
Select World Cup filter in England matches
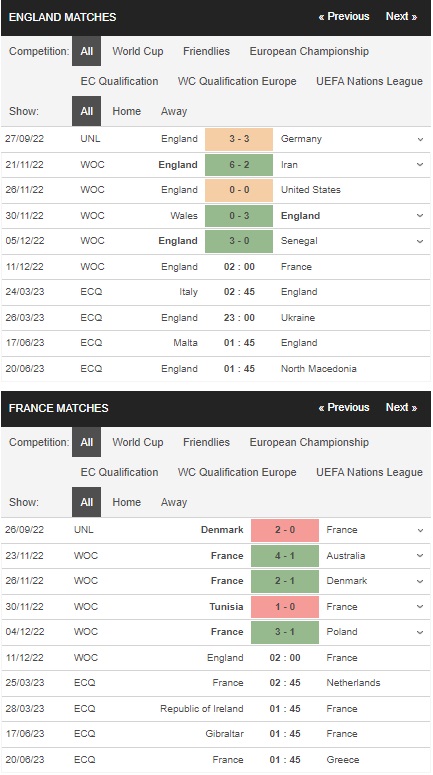click(137, 51)
